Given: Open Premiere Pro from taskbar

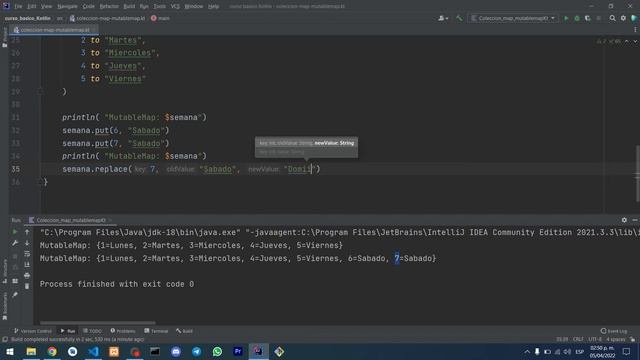Looking at the screenshot, I should [x=238, y=351].
